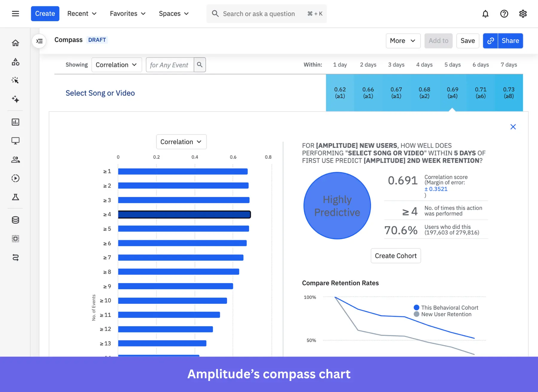538x392 pixels.
Task: Open the chart Correlation metric dropdown
Action: point(181,142)
